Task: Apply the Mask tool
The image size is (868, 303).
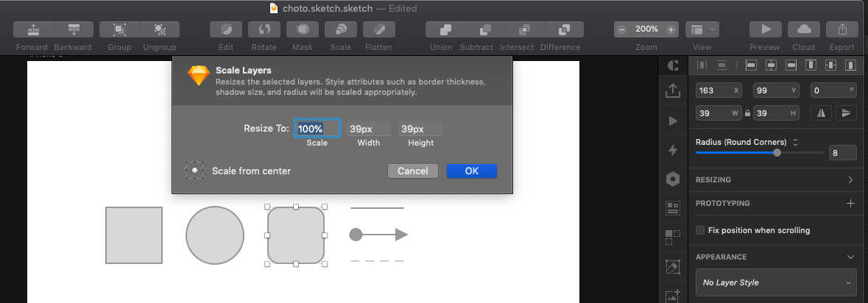Action: [x=303, y=29]
